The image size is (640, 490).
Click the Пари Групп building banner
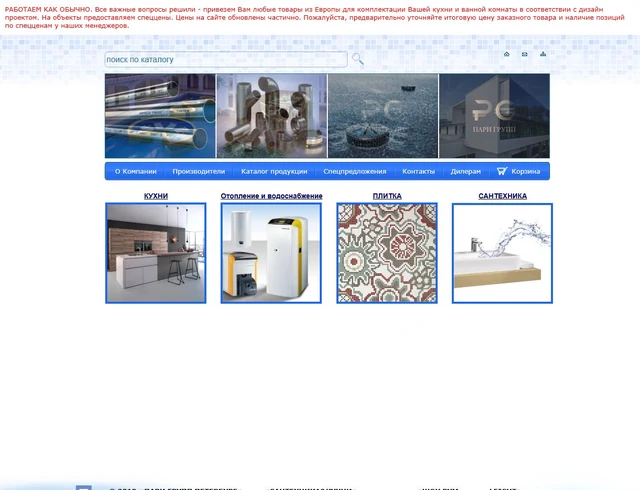click(x=494, y=116)
